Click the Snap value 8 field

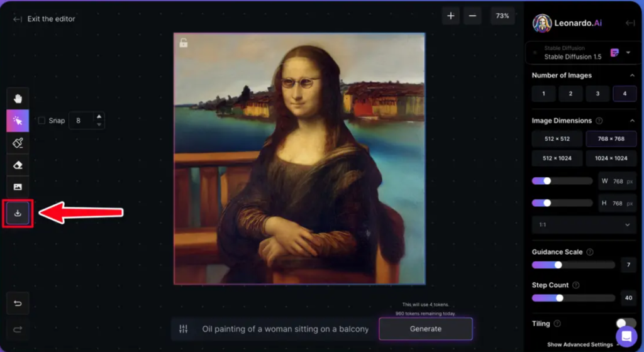(82, 121)
